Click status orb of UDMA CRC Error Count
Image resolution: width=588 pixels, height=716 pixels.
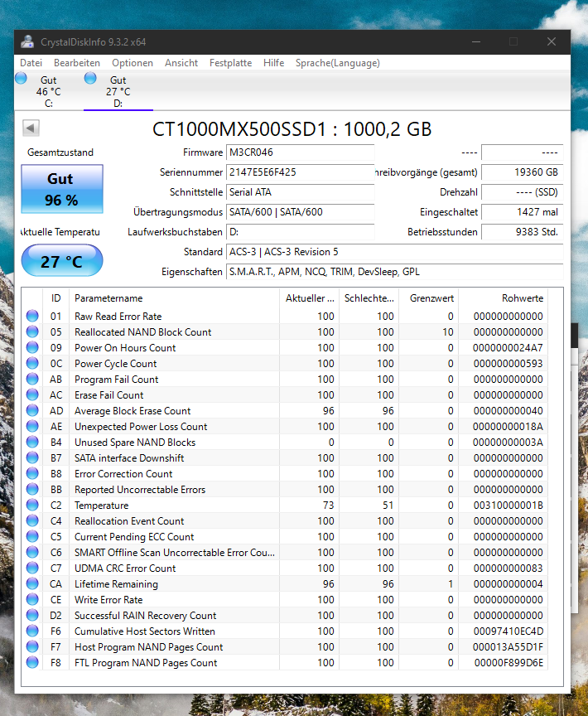32,568
